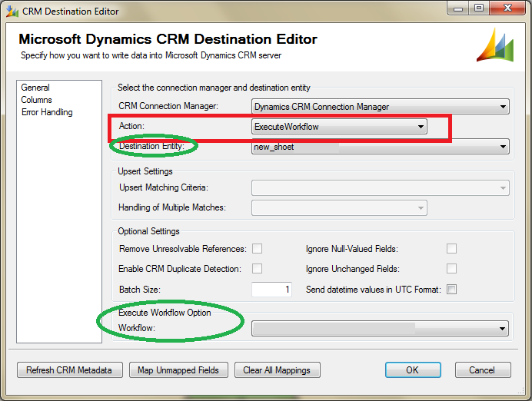The height and width of the screenshot is (401, 532).
Task: Click the 'Upsert Settings' group label
Action: 145,171
